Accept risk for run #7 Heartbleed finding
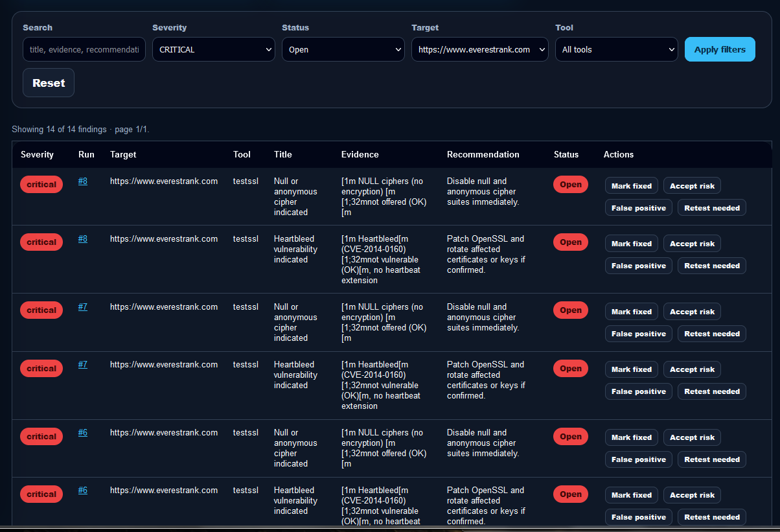780x532 pixels. 692,369
